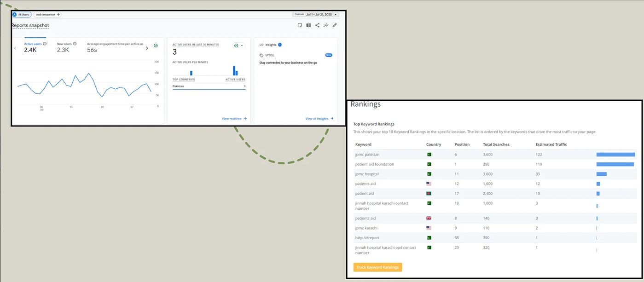Click the UPSELL tag icon
The height and width of the screenshot is (282, 644).
point(261,55)
